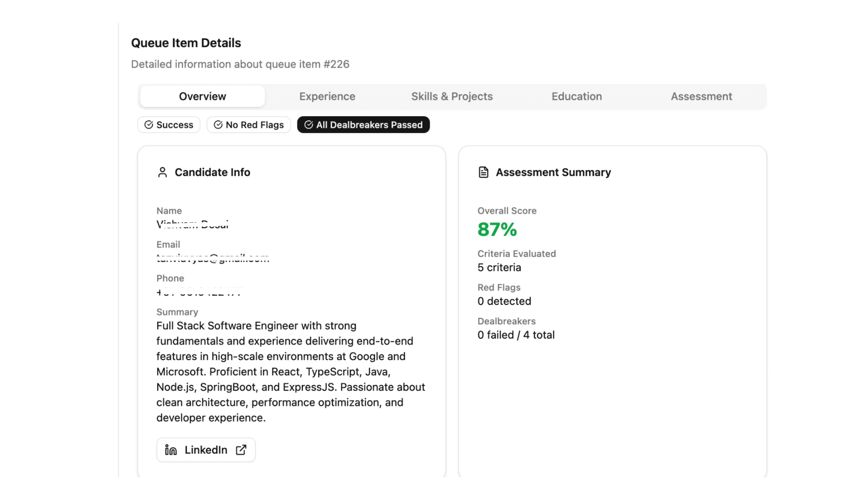The image size is (868, 488).
Task: Click the Candidate Info person icon
Action: coord(162,172)
